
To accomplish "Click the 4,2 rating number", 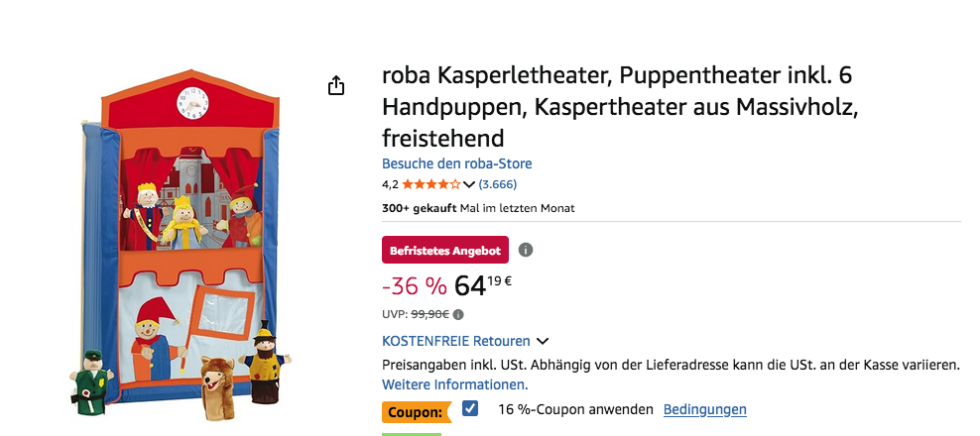I will tap(390, 184).
